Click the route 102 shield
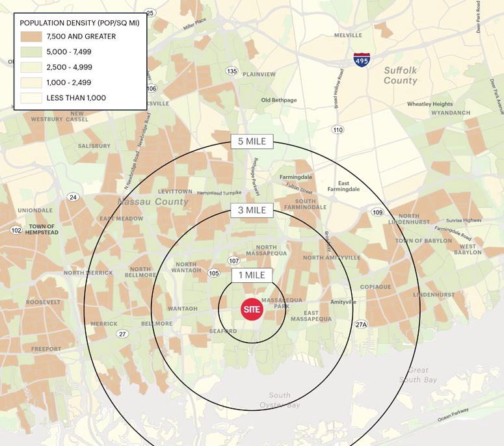Image resolution: width=504 pixels, height=446 pixels. (16, 230)
